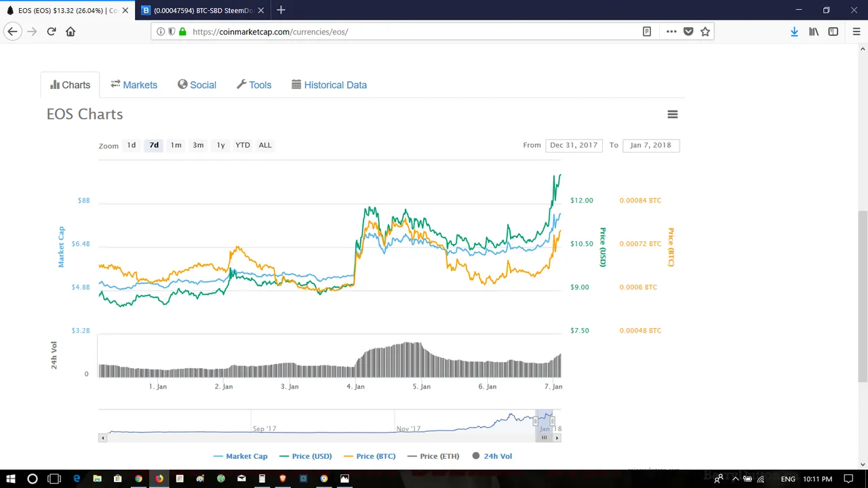Reload the page with the refresh icon
Viewport: 868px width, 488px height.
tap(52, 31)
